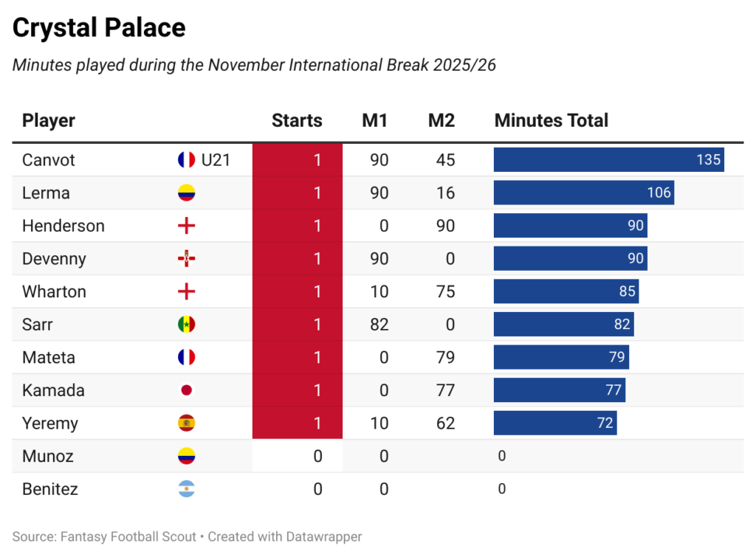Click the red Starts cell for Lerma
The width and height of the screenshot is (756, 557).
click(x=298, y=193)
